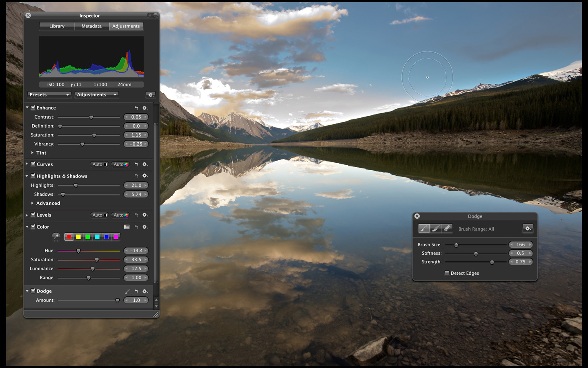
Task: Reset the Levels adjustment with its arrow
Action: pos(136,215)
